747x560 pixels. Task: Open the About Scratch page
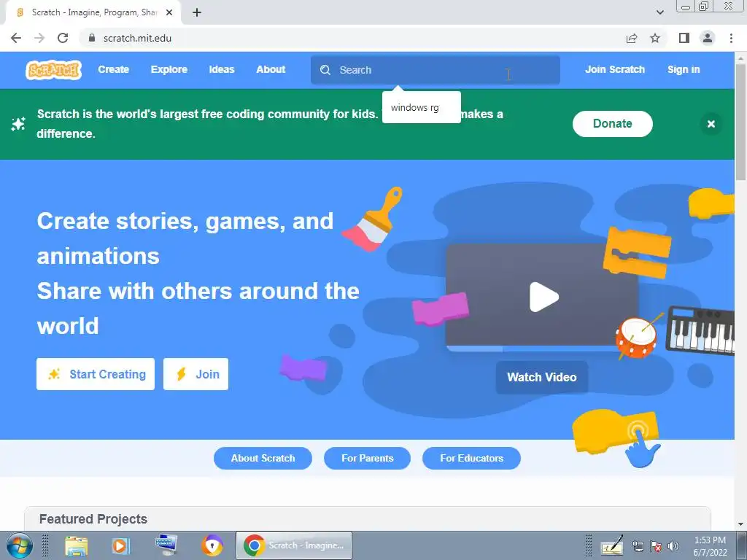pos(263,458)
